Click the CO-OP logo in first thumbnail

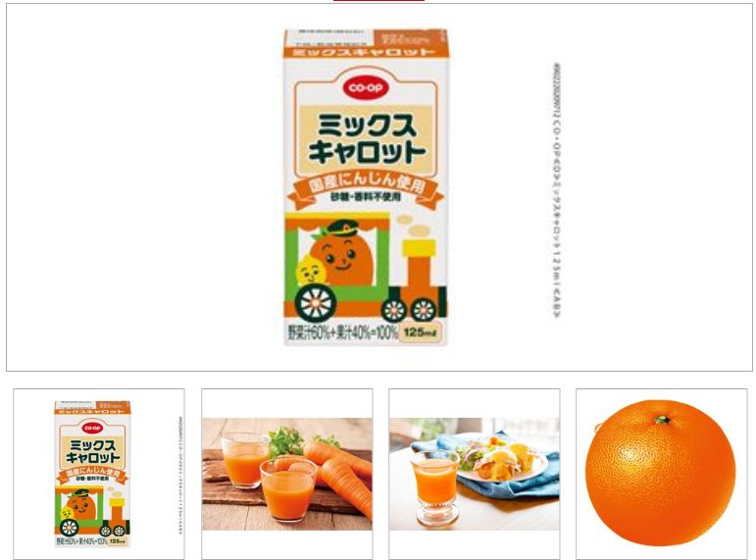91,428
